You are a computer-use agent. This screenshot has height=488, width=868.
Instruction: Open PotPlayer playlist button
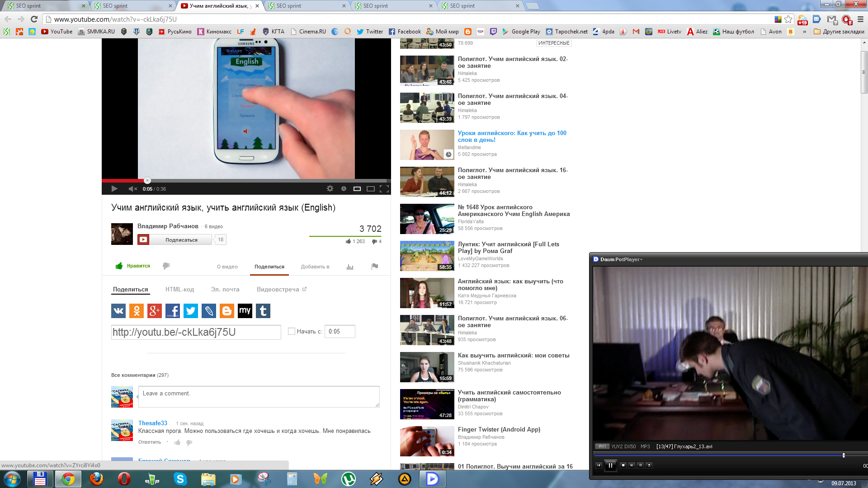640,465
